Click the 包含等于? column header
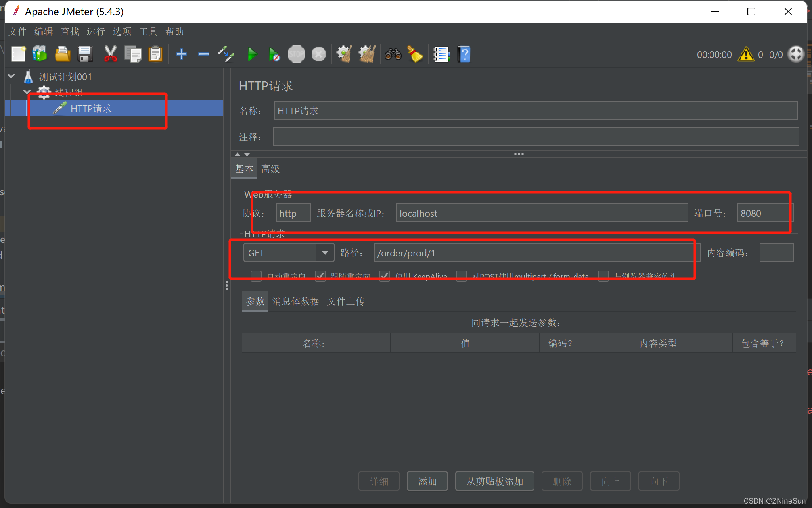 (x=764, y=343)
